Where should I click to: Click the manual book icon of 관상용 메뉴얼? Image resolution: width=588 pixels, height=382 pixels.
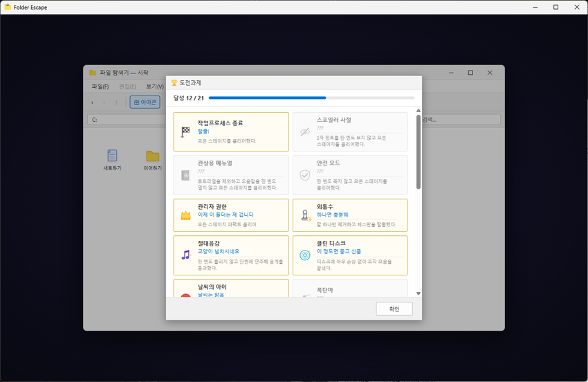point(185,175)
